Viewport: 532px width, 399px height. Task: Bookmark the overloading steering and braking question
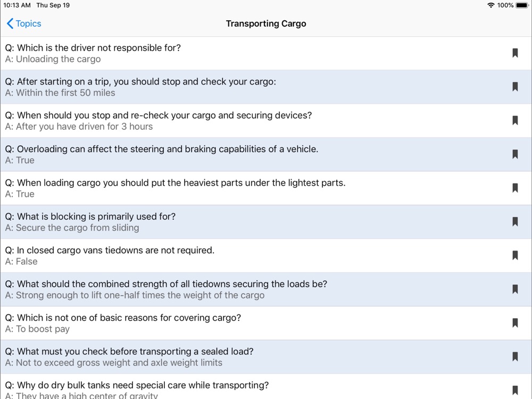tap(515, 154)
